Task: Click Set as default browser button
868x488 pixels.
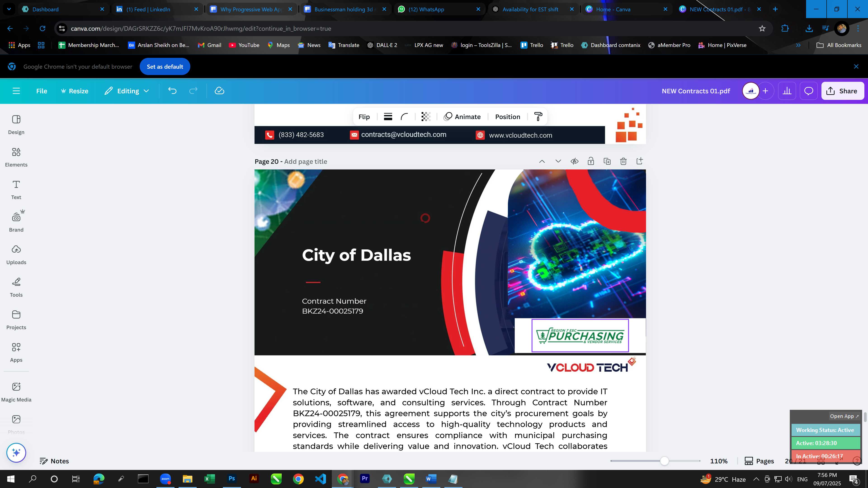Action: 165,67
